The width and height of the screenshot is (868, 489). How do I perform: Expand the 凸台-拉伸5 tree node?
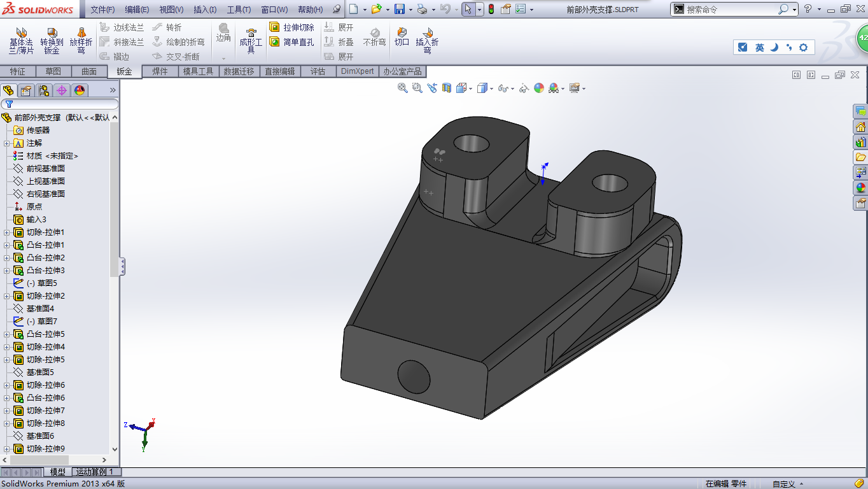pyautogui.click(x=7, y=334)
